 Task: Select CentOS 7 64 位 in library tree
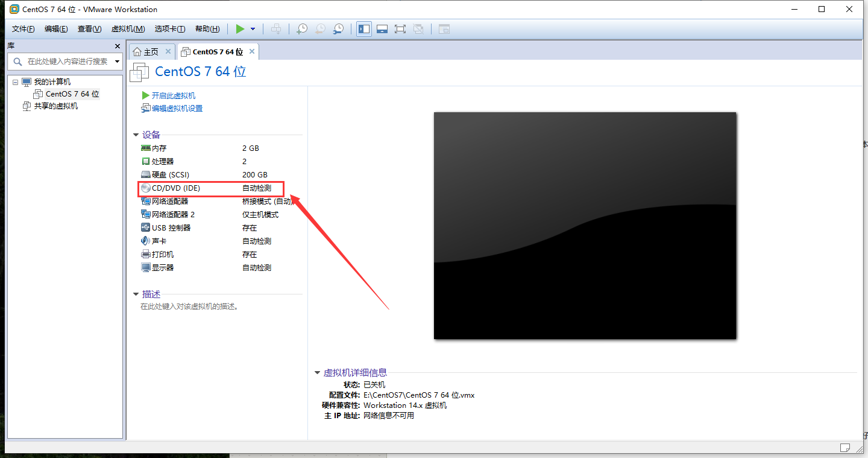tap(72, 94)
